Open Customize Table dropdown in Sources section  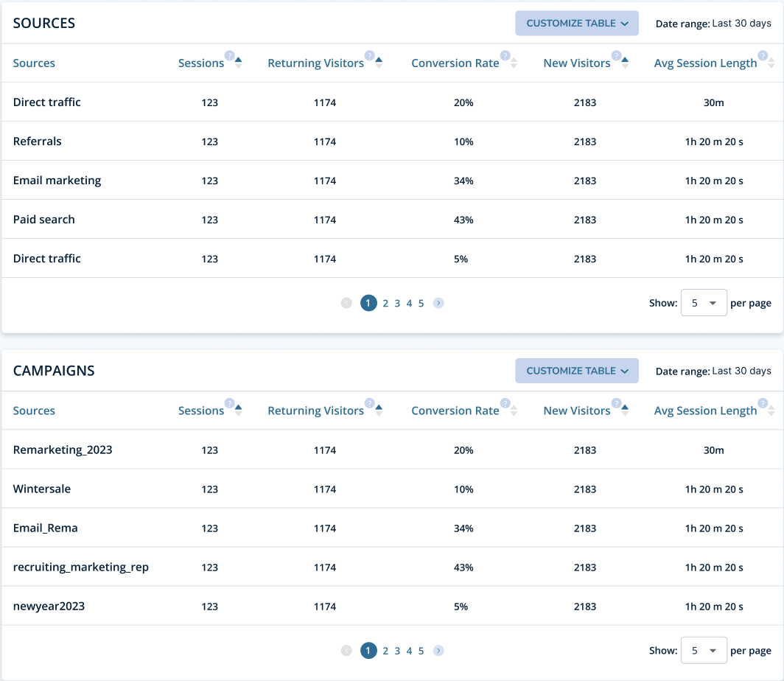[x=576, y=23]
